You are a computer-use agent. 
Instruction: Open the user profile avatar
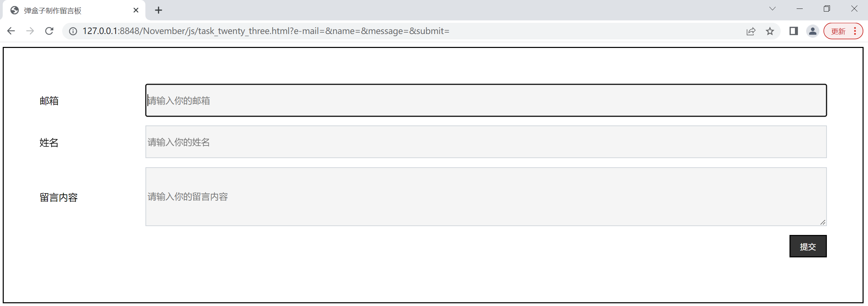click(x=813, y=31)
